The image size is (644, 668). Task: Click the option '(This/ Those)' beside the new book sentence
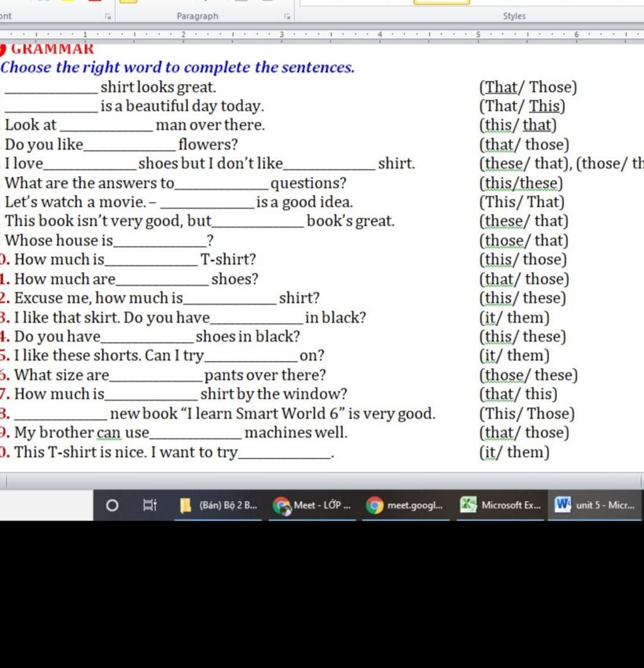point(527,414)
